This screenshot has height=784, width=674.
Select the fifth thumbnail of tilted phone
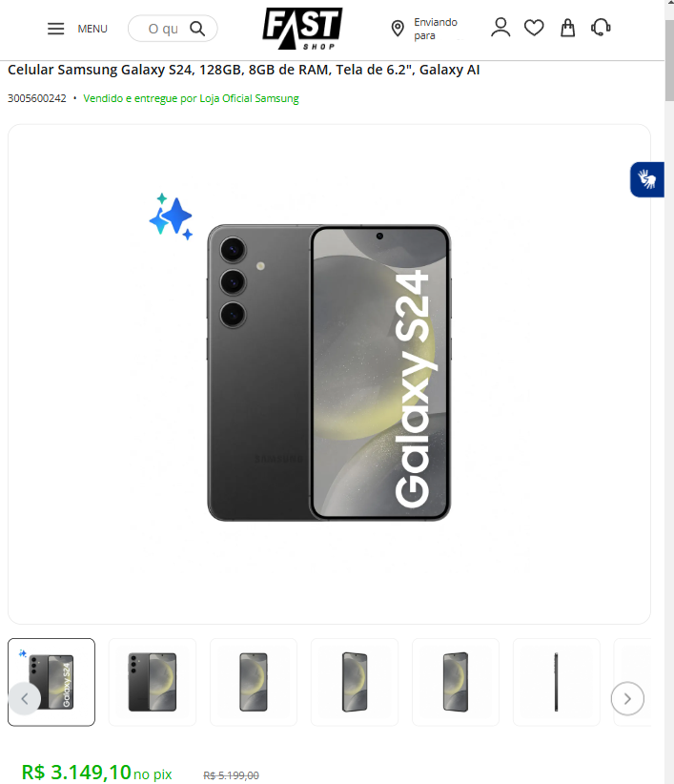coord(456,682)
